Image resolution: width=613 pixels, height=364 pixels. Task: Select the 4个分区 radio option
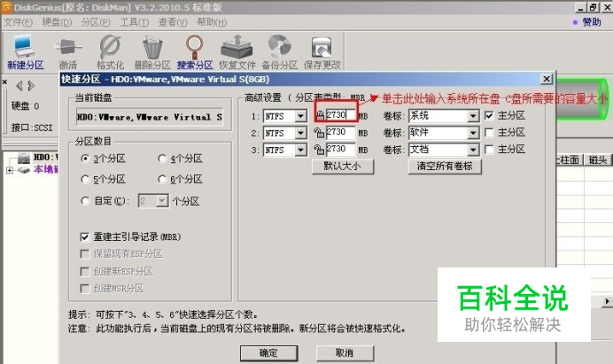(162, 159)
